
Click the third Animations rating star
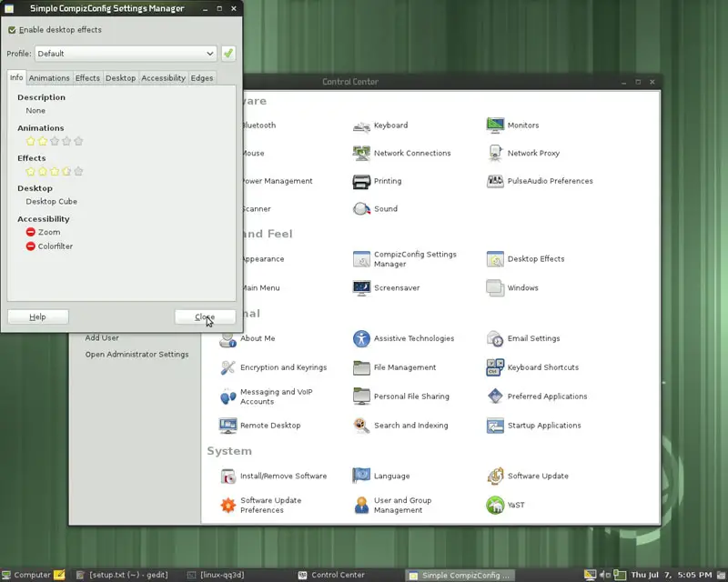pos(55,141)
